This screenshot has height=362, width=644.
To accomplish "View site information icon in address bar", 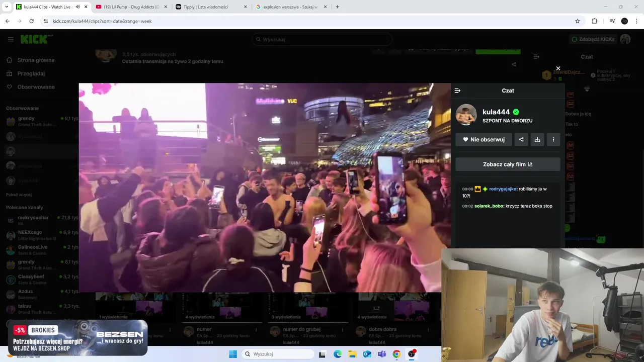I will tap(46, 21).
